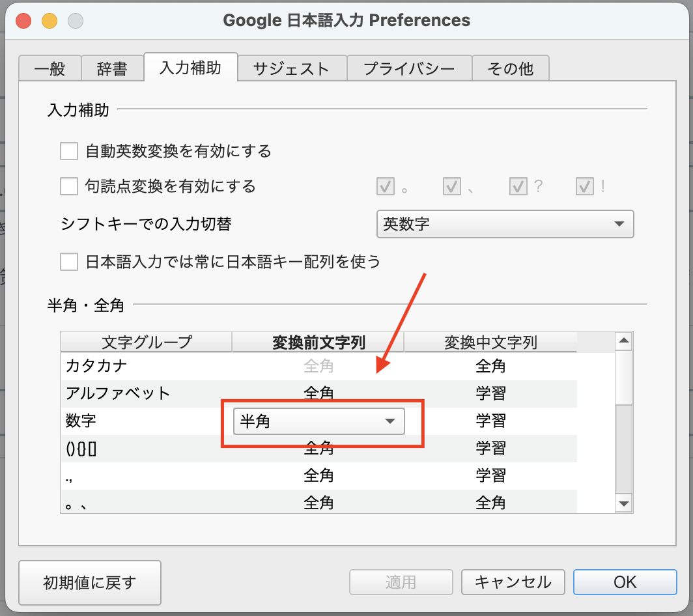Toggle 句読点変換を有効にする checkbox
The height and width of the screenshot is (616, 693).
(69, 186)
